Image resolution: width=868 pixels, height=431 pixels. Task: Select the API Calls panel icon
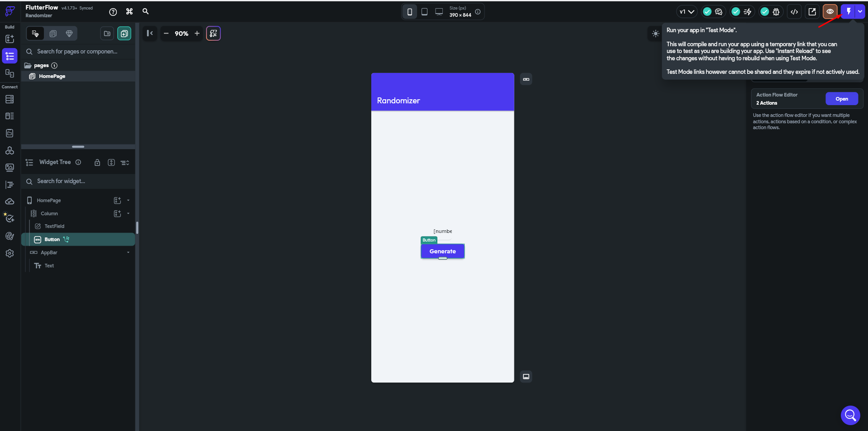click(x=10, y=116)
